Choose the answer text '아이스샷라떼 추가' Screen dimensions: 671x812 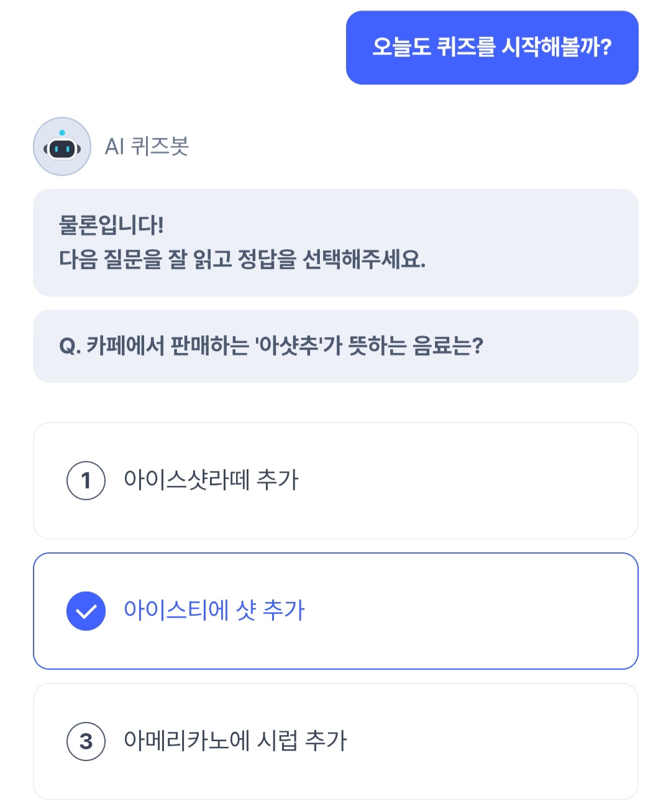point(211,480)
